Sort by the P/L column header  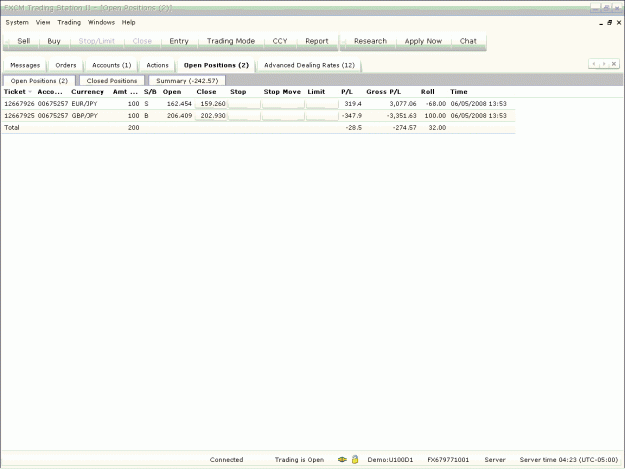point(347,92)
